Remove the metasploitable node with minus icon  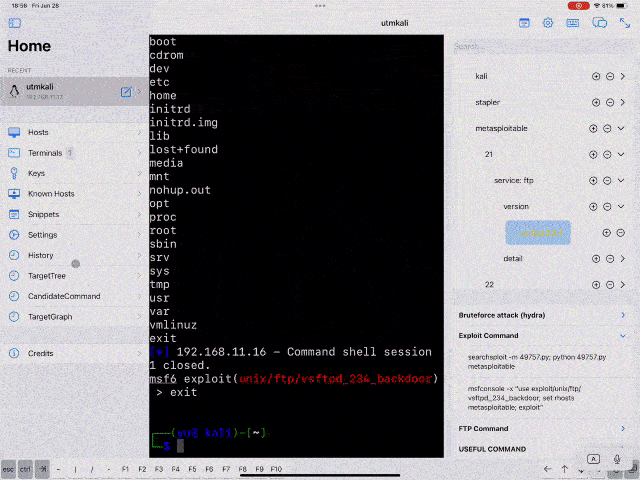click(x=607, y=129)
